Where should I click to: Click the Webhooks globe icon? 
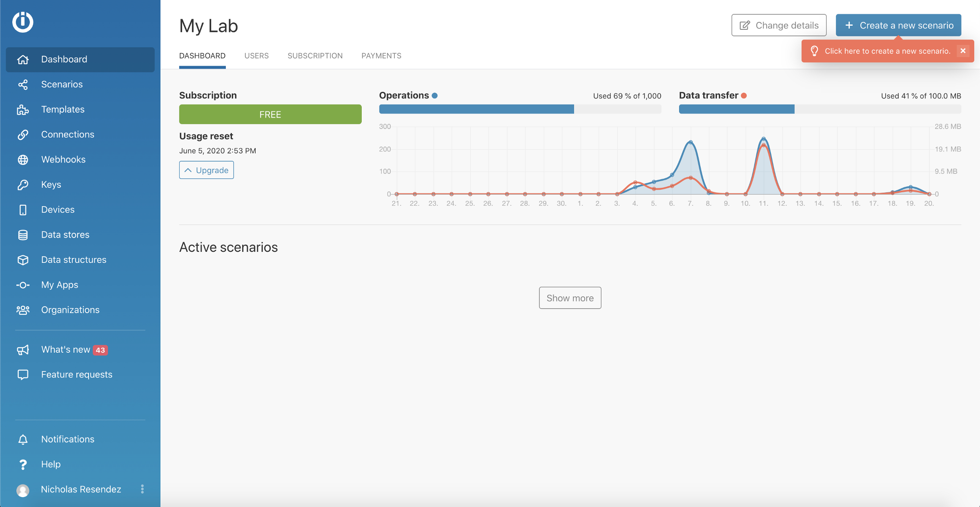click(23, 160)
